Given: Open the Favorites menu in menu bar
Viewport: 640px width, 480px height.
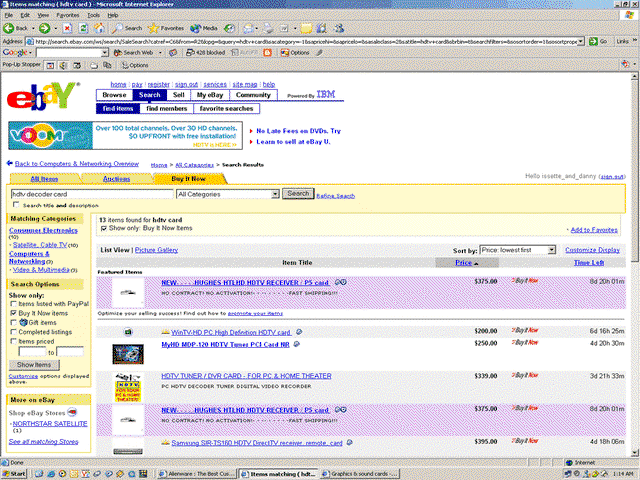Looking at the screenshot, I should pos(68,15).
